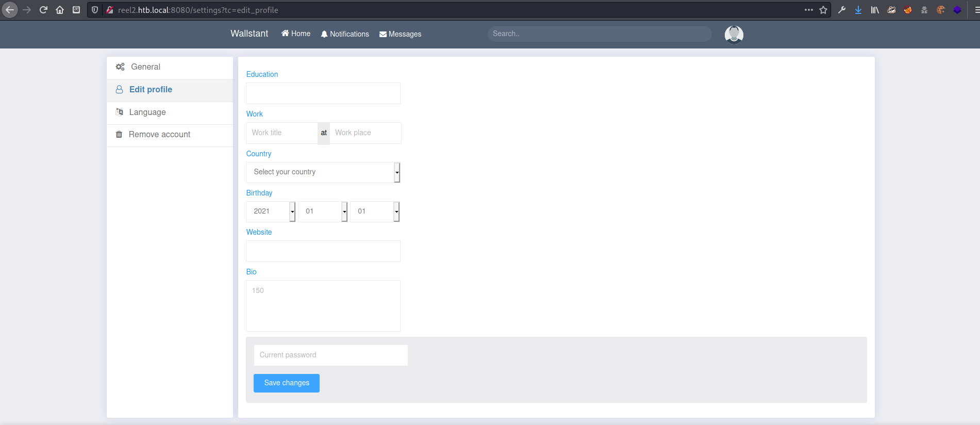The width and height of the screenshot is (980, 425).
Task: Choose Remove account in sidebar
Action: (159, 135)
